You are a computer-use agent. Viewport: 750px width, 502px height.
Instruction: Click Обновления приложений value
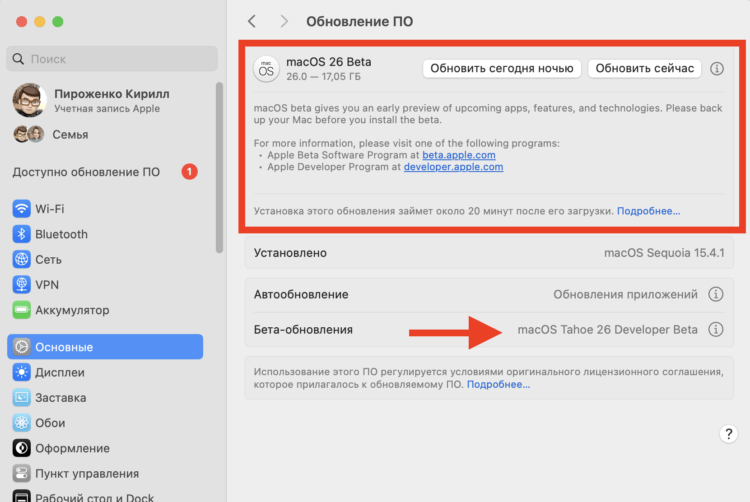pos(625,295)
